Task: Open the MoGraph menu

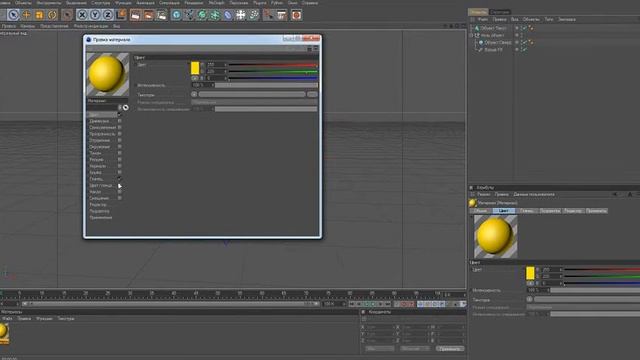Action: (x=216, y=3)
